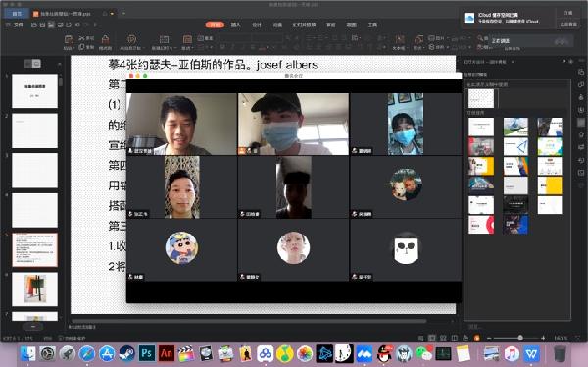The width and height of the screenshot is (588, 367).
Task: Click the Shapes tool icon in ribbon
Action: coord(418,40)
